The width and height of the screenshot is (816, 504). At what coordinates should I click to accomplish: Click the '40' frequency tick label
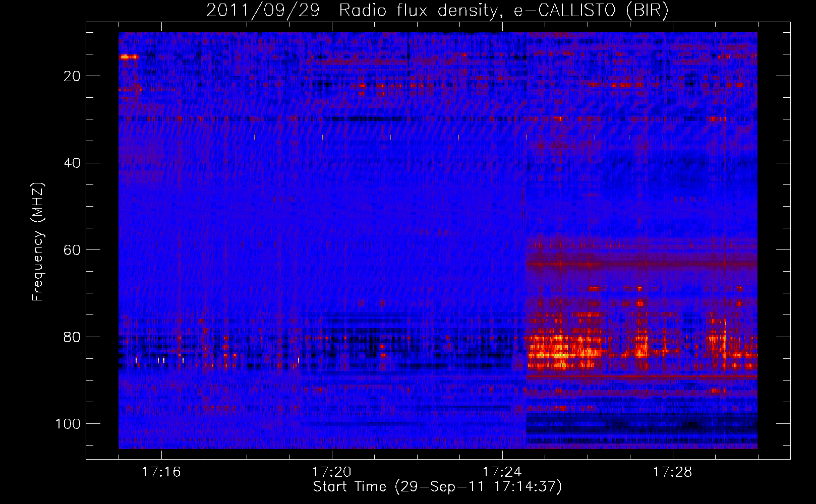[73, 163]
